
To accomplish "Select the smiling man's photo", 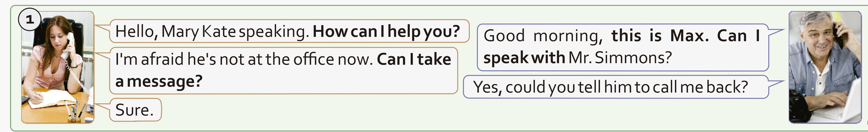I will pyautogui.click(x=825, y=67).
